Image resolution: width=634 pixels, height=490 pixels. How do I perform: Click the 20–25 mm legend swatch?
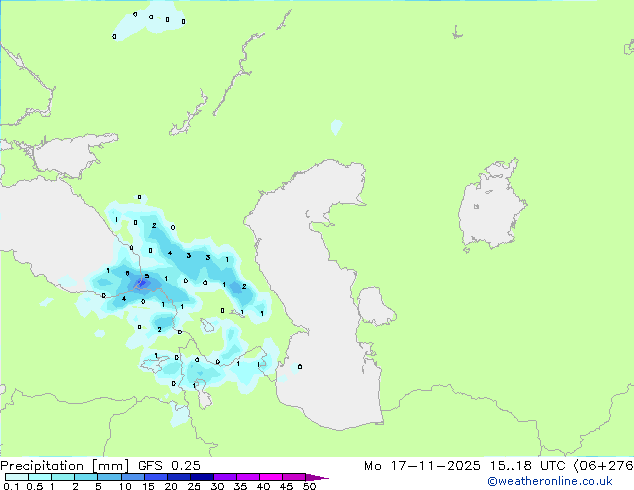point(178,477)
